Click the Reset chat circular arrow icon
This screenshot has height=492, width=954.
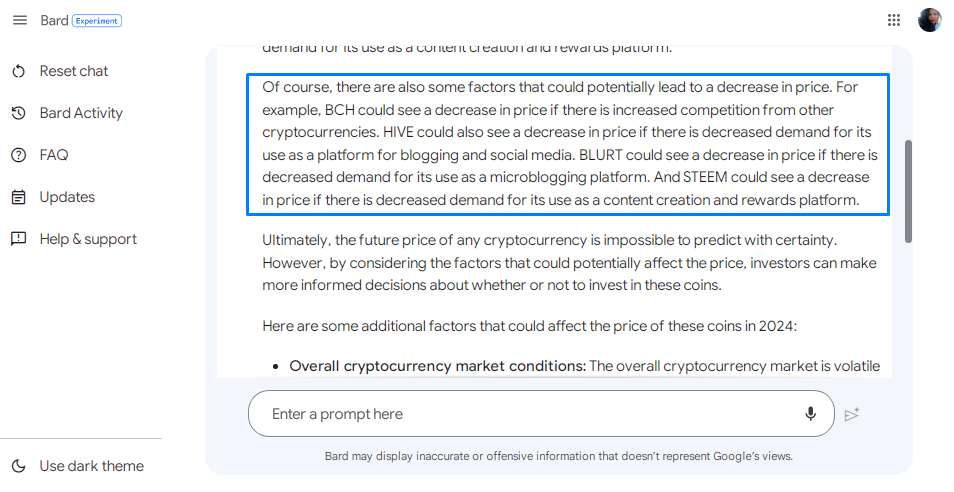19,71
